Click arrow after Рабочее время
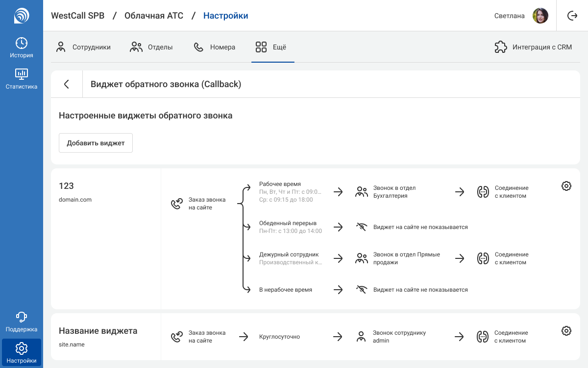The image size is (588, 368). pos(338,192)
